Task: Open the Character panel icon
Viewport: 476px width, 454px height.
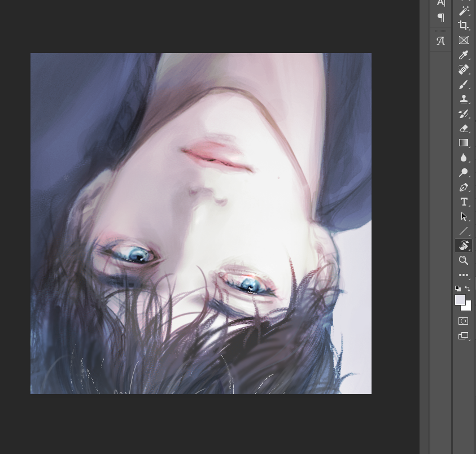Action: 441,3
